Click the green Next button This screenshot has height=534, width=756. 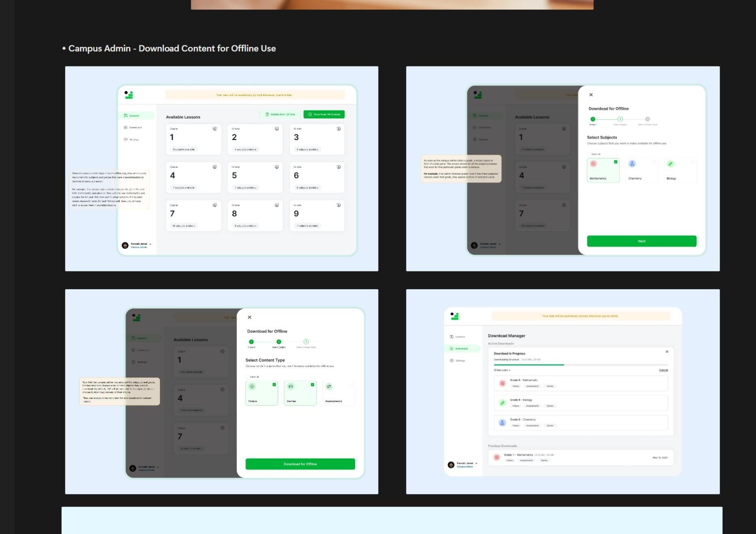[642, 241]
